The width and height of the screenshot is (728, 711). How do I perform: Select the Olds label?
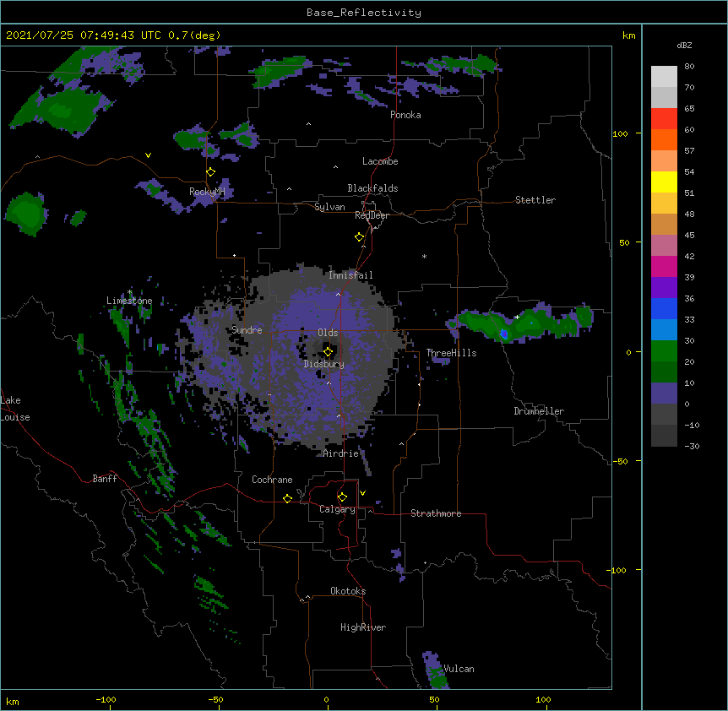(328, 333)
